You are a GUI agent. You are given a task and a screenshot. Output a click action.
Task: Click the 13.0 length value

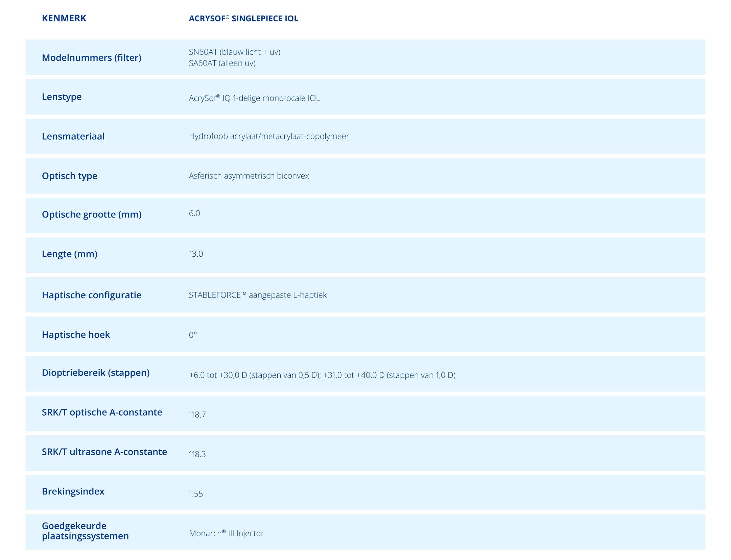point(196,254)
